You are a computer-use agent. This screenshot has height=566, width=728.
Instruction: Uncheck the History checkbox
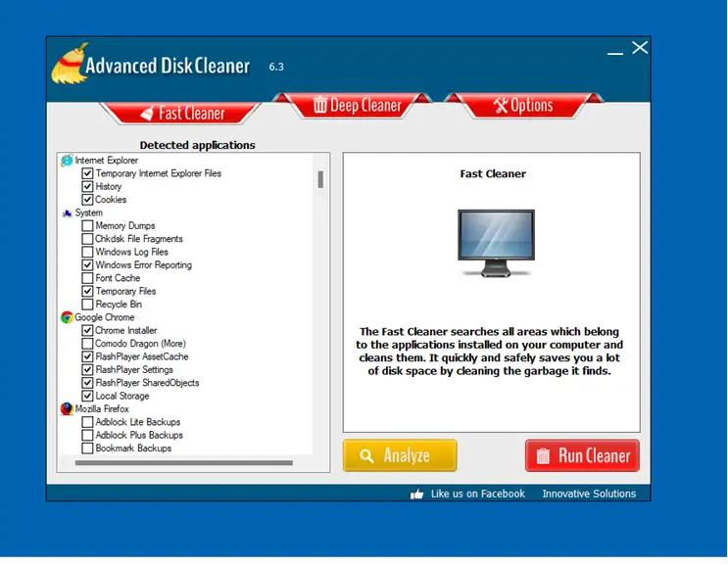pyautogui.click(x=87, y=186)
